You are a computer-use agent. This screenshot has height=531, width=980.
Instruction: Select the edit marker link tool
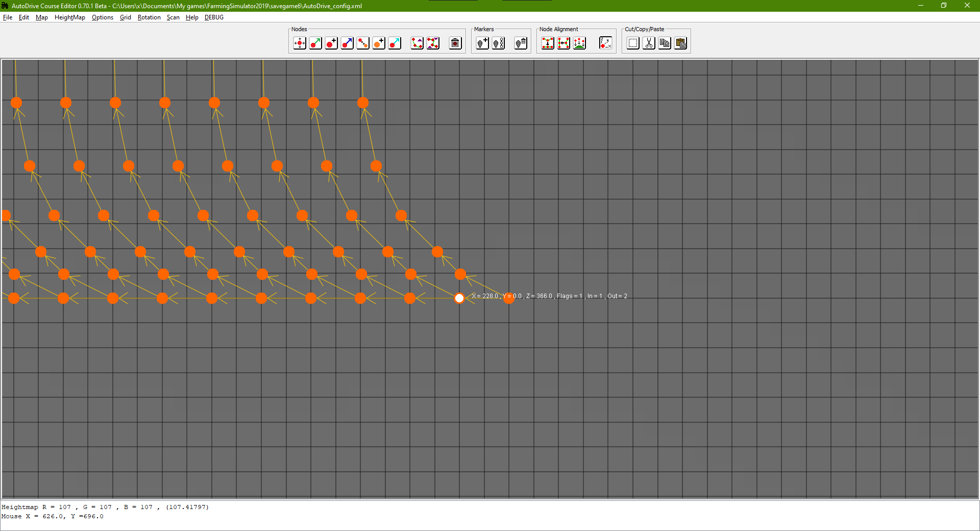pyautogui.click(x=498, y=43)
